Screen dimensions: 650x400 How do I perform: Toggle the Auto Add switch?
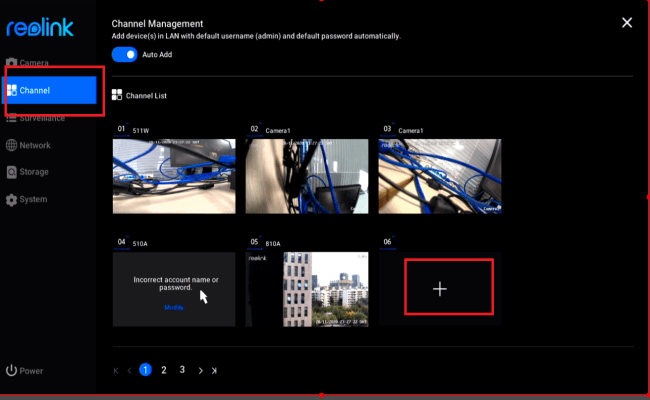coord(124,55)
